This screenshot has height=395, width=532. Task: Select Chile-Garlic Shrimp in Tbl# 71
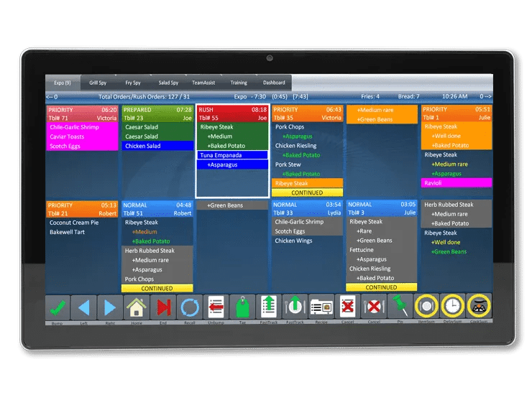click(82, 127)
